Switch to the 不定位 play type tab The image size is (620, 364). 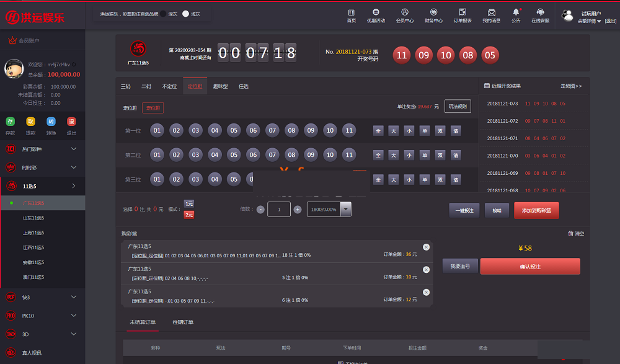point(169,87)
